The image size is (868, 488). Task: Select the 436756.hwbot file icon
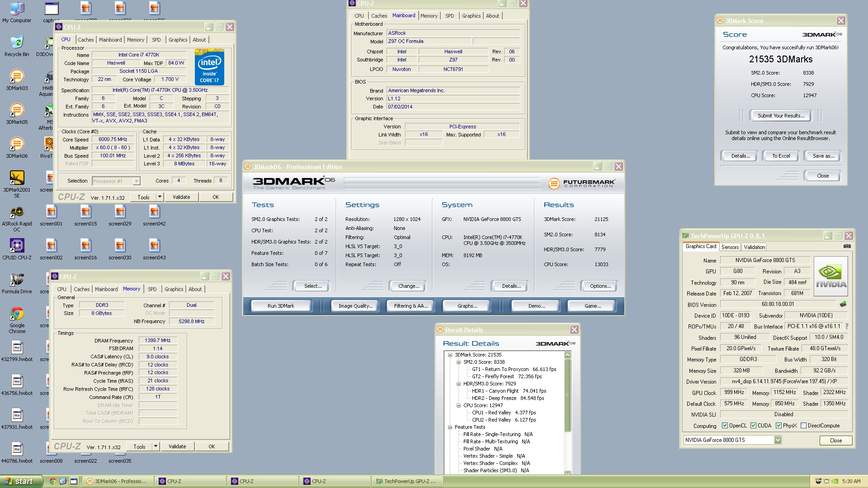point(17,385)
